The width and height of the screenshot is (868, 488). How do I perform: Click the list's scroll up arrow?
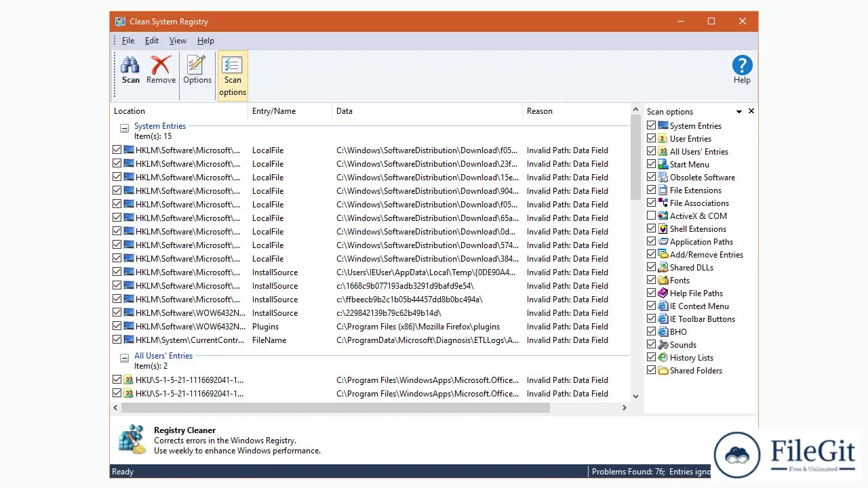pyautogui.click(x=635, y=109)
